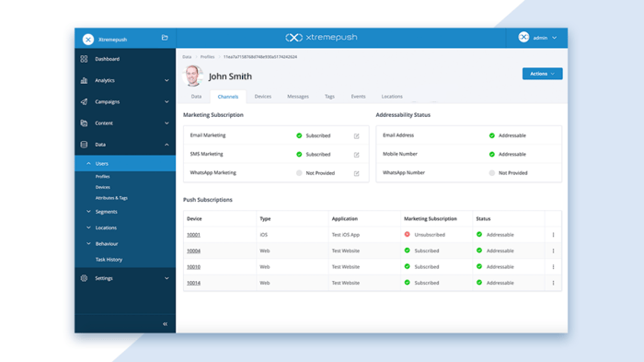Open the three-dot menu for device 10001
644x362 pixels.
point(553,235)
